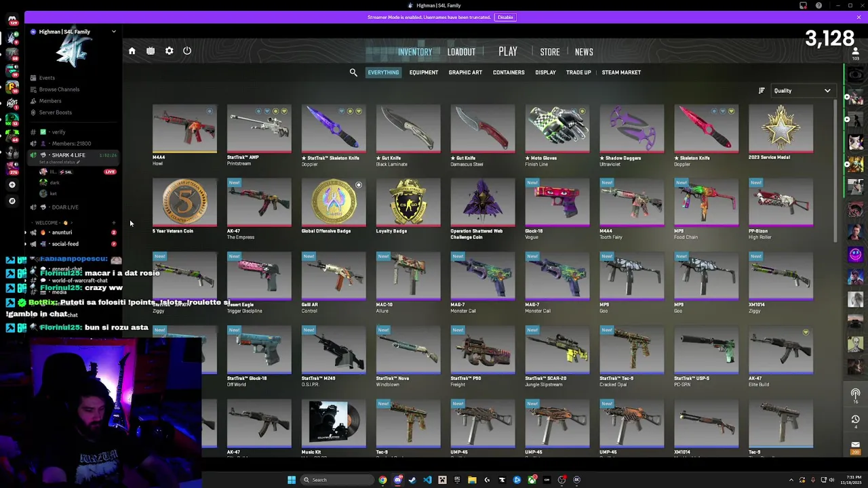Open the inventory search magnifier
The width and height of the screenshot is (868, 488).
point(353,73)
